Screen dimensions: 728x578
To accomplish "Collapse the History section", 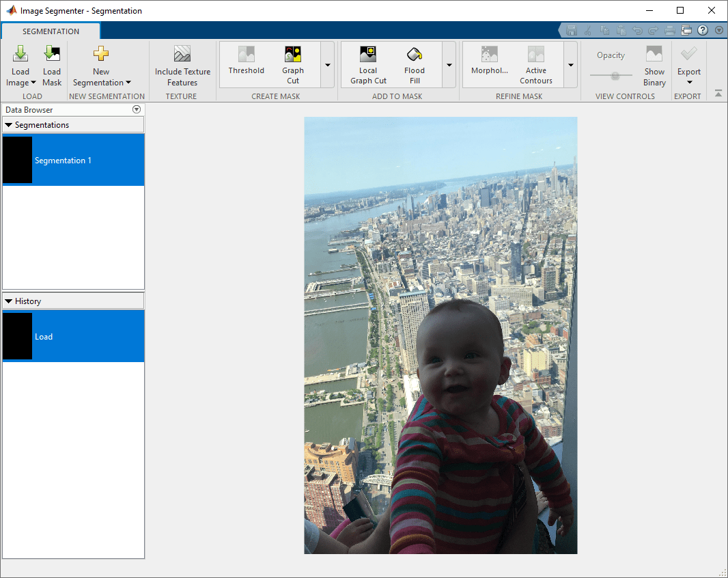I will click(x=8, y=301).
